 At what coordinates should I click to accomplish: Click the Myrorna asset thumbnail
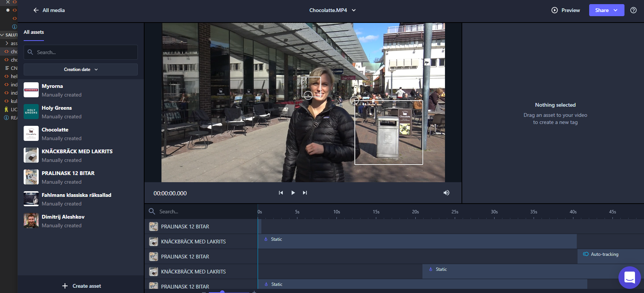click(31, 90)
